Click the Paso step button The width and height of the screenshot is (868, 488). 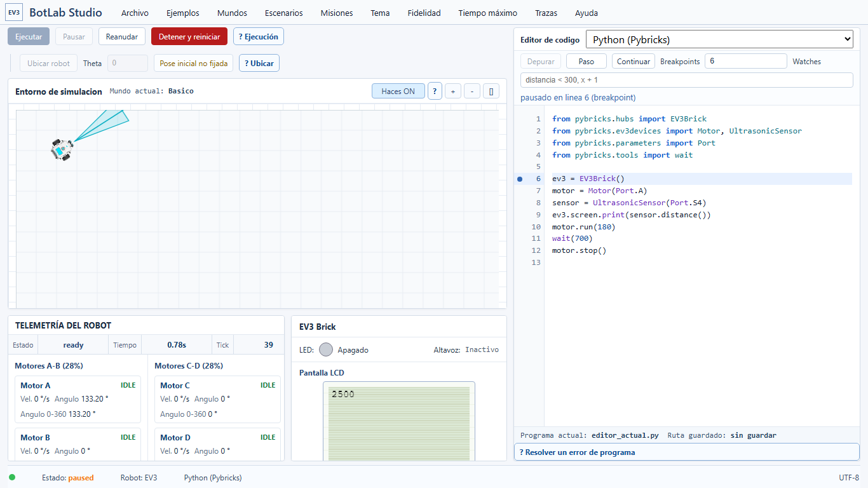coord(587,62)
